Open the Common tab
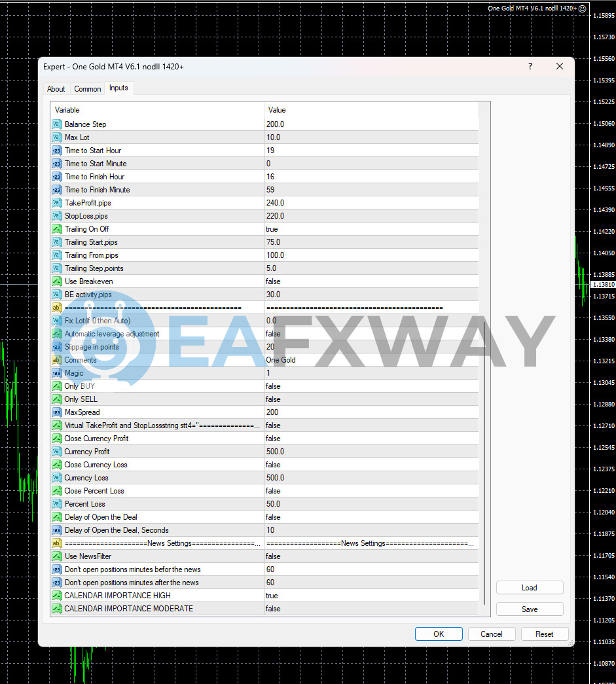 87,89
